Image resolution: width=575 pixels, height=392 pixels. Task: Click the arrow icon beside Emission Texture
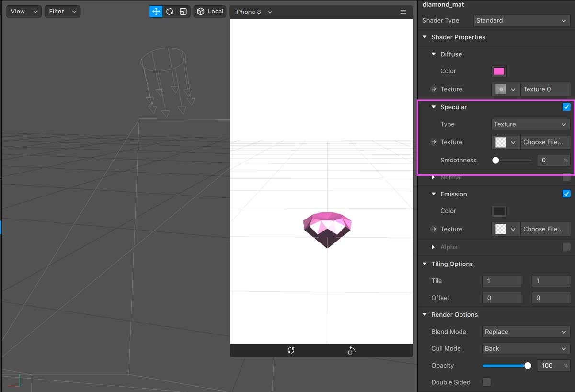(434, 229)
